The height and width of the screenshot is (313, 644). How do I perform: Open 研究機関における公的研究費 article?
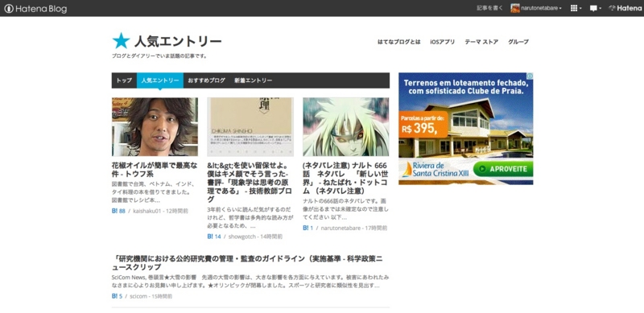click(x=247, y=263)
